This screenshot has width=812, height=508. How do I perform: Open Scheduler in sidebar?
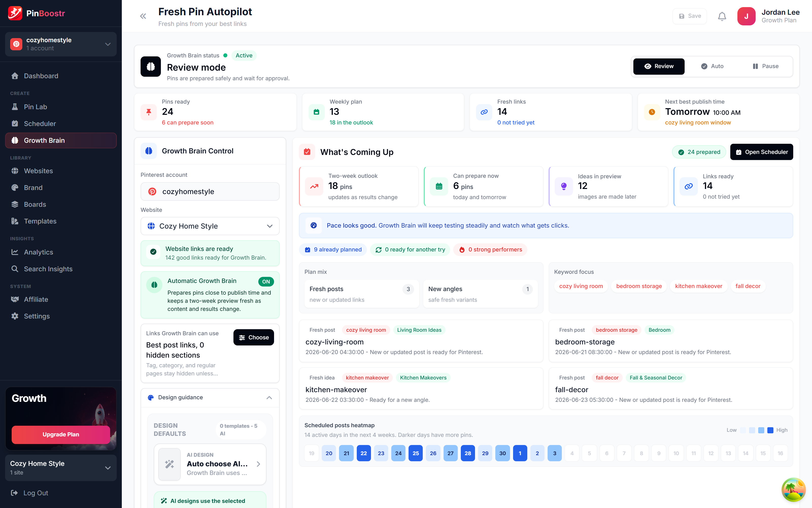pos(61,124)
